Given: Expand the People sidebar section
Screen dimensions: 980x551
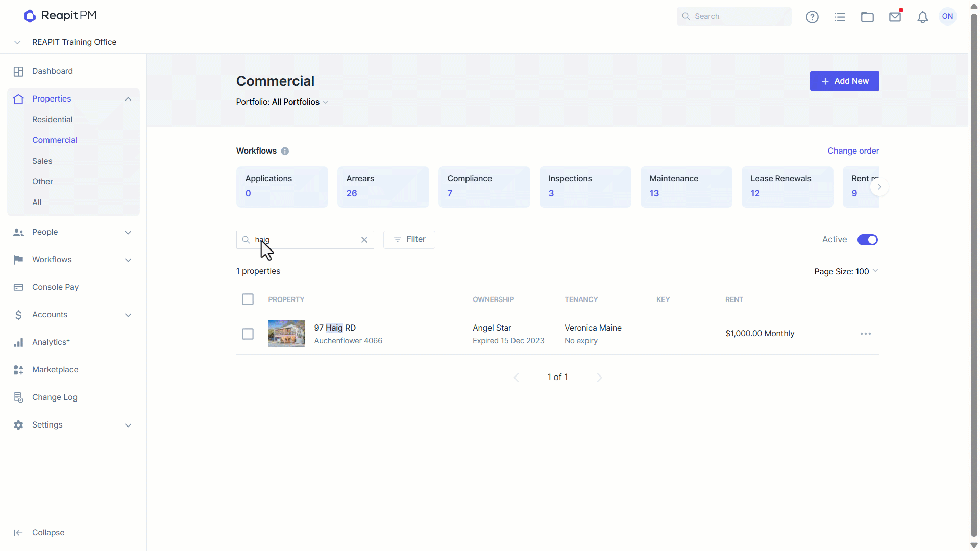Looking at the screenshot, I should click(73, 232).
